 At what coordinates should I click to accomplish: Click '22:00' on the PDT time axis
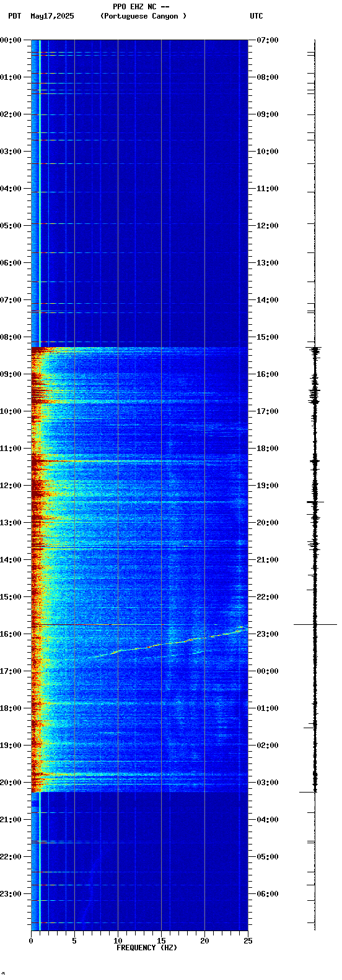click(11, 857)
